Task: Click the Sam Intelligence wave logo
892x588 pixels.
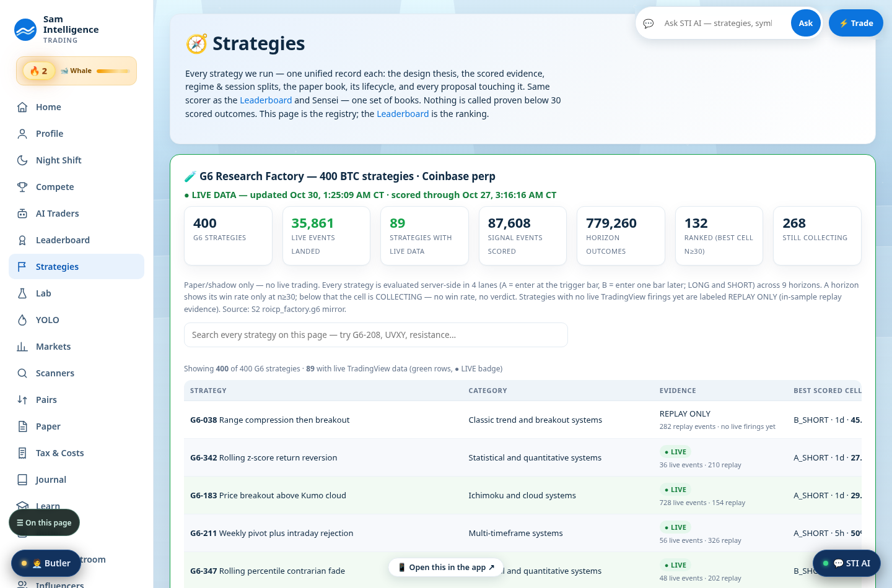Action: point(25,30)
